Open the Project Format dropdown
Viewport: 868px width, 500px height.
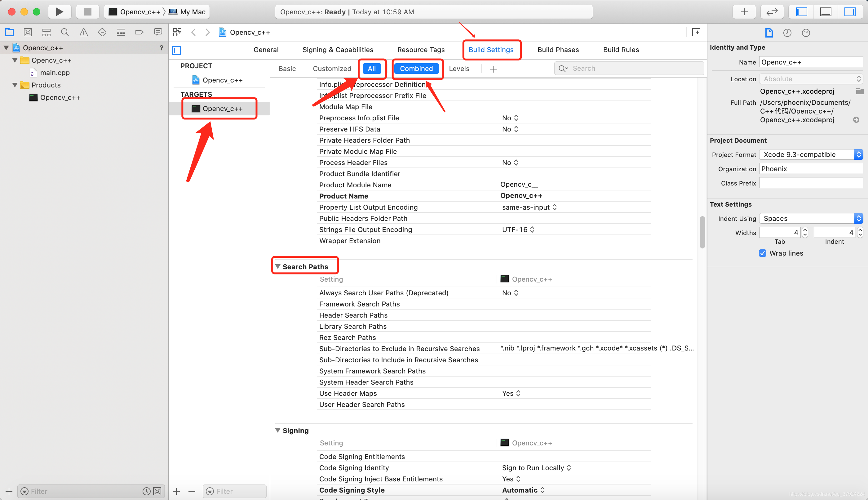coord(811,154)
